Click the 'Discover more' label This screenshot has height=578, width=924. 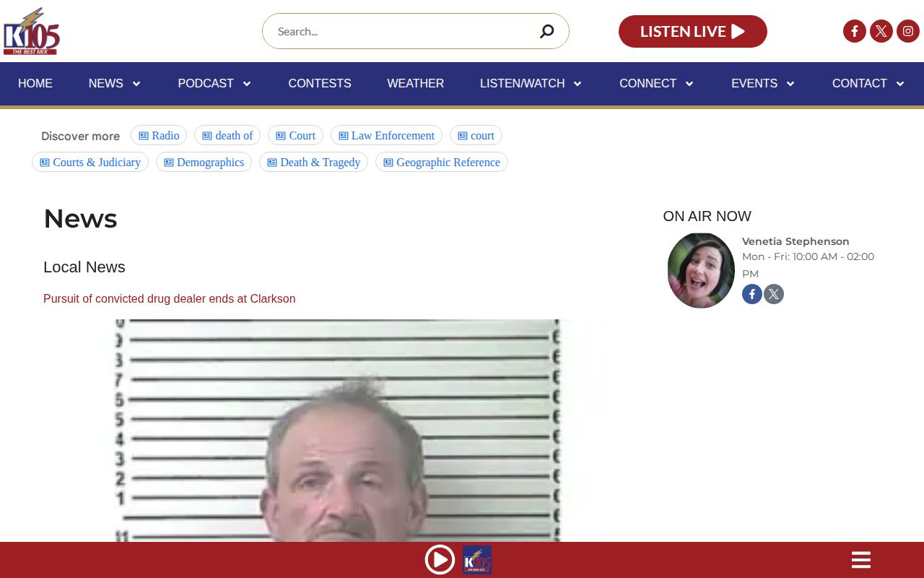pyautogui.click(x=81, y=136)
